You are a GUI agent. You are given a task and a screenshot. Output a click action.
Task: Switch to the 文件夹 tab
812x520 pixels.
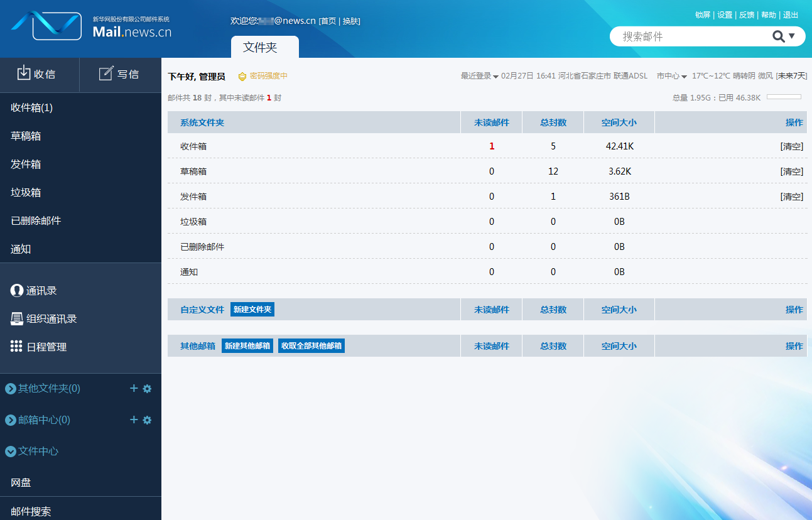[265, 47]
